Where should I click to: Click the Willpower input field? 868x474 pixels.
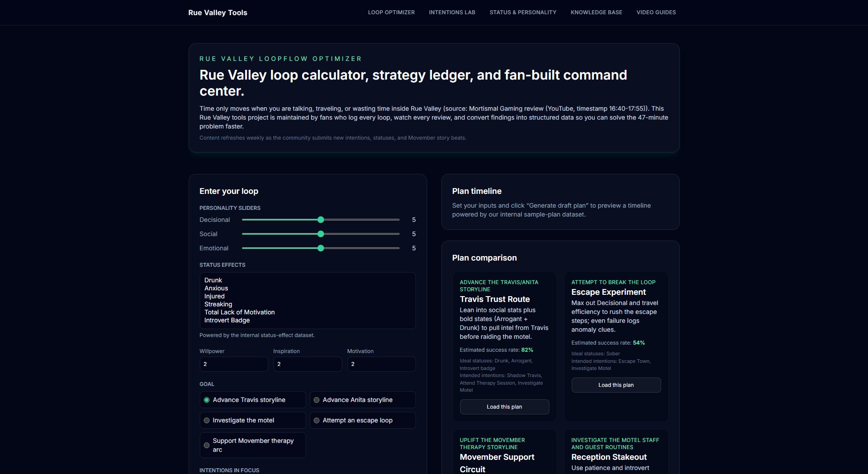coord(234,364)
